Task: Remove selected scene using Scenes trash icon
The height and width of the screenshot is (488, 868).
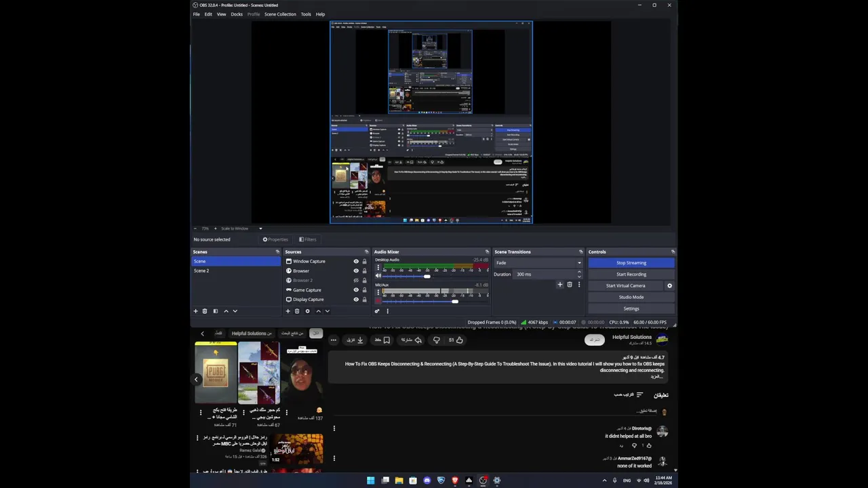Action: coord(205,311)
